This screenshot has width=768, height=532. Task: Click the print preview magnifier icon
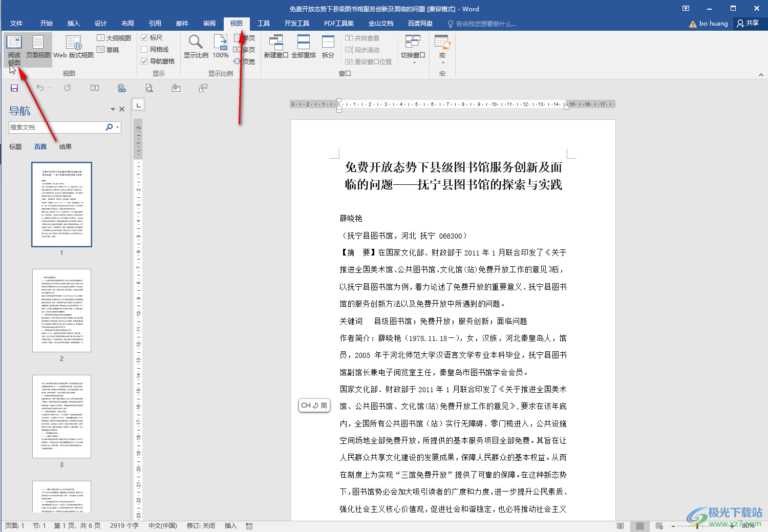pyautogui.click(x=149, y=88)
